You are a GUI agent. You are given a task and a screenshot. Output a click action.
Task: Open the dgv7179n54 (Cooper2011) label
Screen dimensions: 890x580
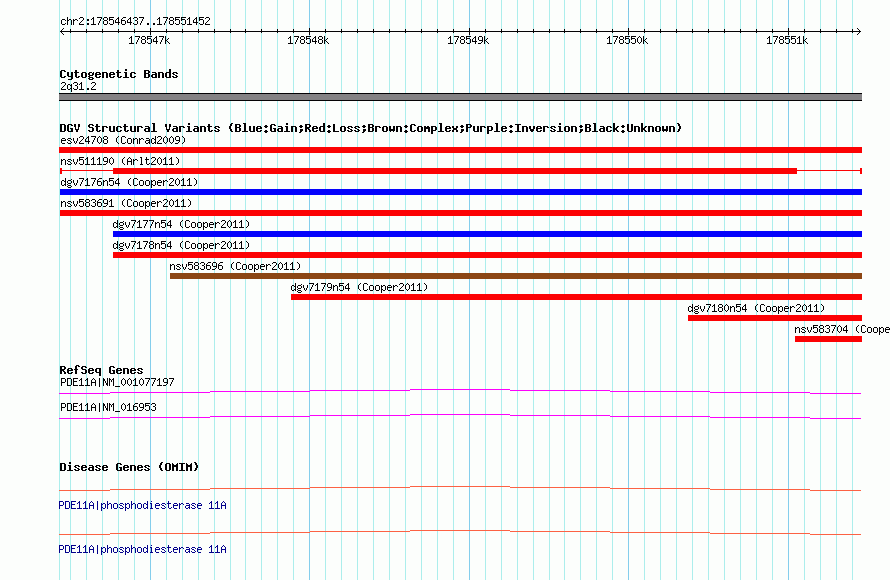point(359,287)
